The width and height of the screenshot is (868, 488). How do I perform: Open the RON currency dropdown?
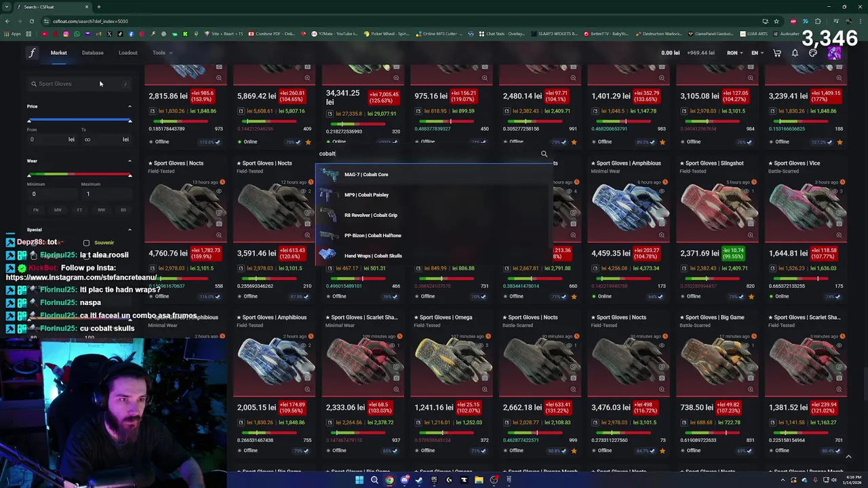[x=734, y=53]
